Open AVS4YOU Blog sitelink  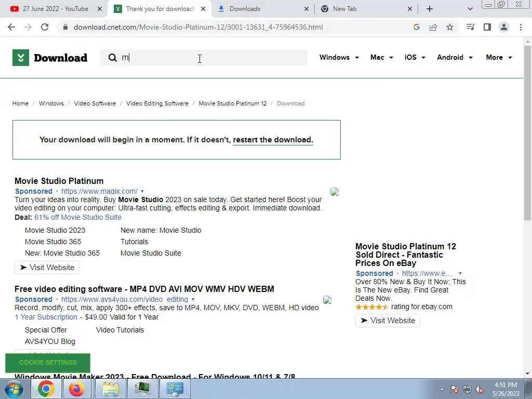tap(50, 342)
